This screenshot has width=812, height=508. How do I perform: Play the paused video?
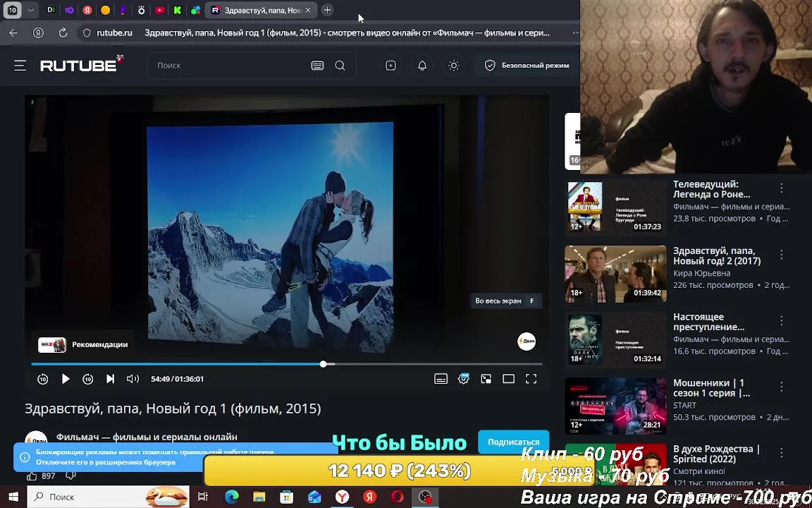66,379
